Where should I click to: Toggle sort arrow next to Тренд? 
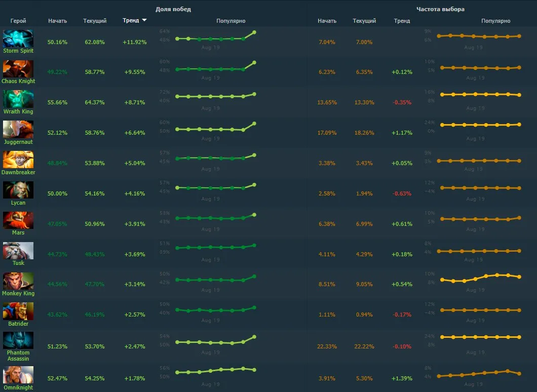point(144,20)
